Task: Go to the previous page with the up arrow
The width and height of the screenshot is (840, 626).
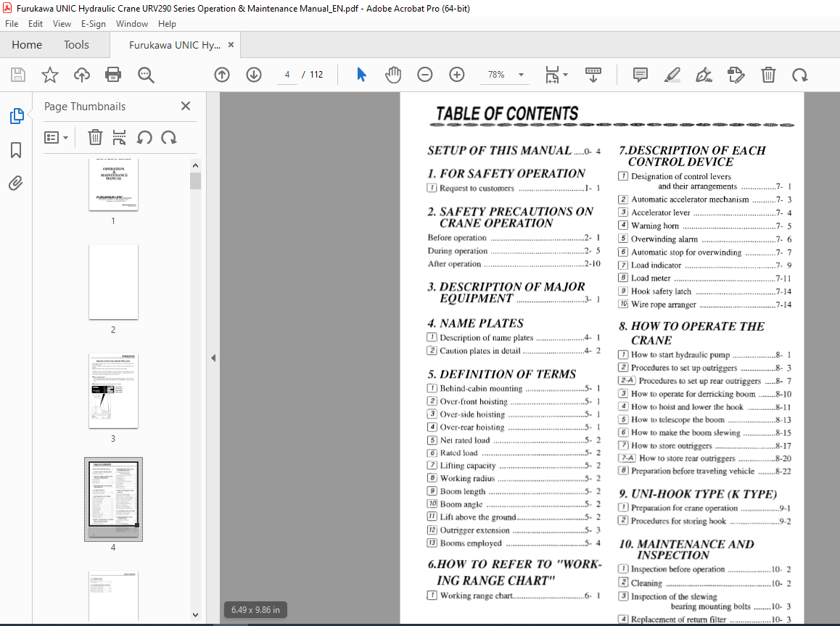Action: point(222,75)
